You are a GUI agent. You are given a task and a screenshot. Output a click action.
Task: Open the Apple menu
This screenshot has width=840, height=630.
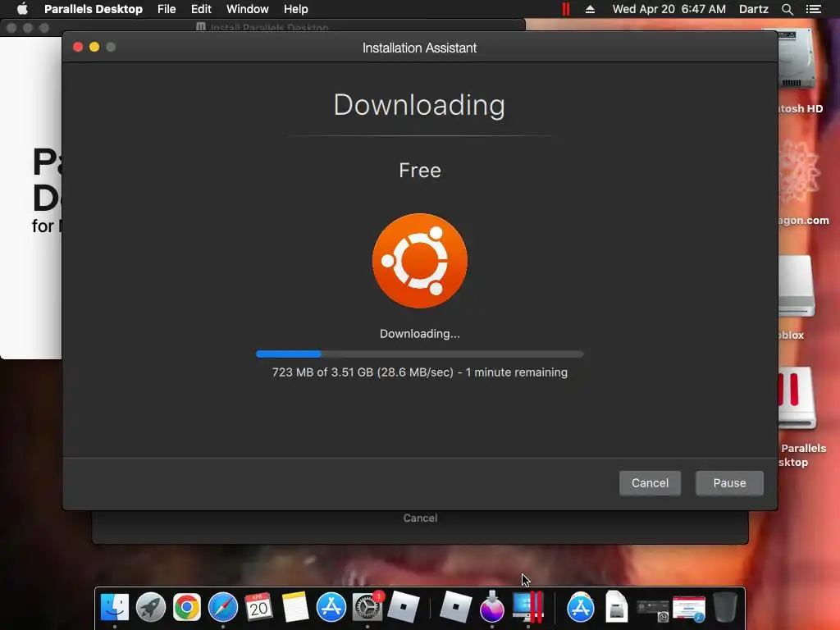(x=22, y=9)
